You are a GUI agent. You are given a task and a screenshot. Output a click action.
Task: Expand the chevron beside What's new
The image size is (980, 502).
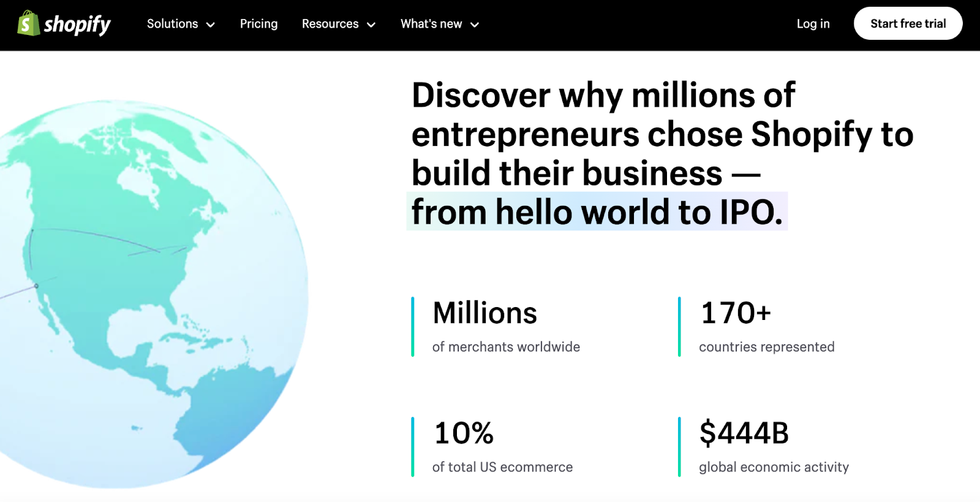[475, 25]
